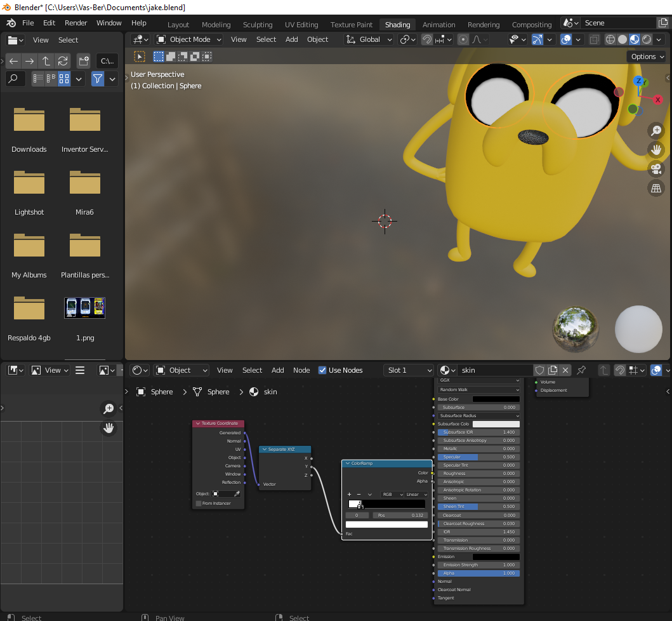Choose the Extend selection mode icon

coord(171,57)
